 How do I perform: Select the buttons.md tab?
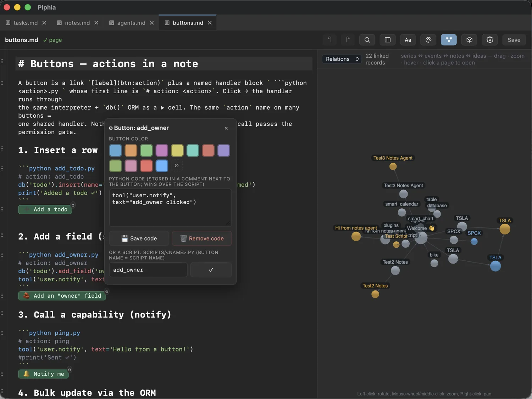[x=188, y=23]
